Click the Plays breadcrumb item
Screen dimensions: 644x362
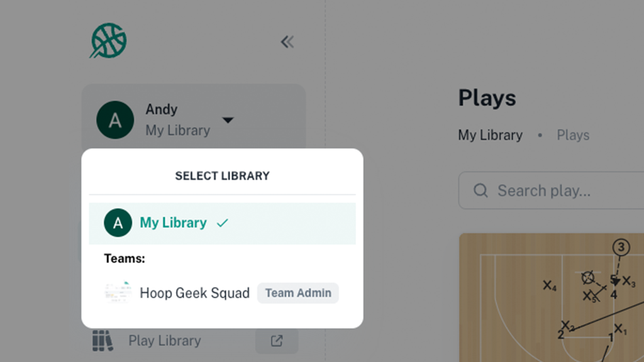[x=573, y=135]
